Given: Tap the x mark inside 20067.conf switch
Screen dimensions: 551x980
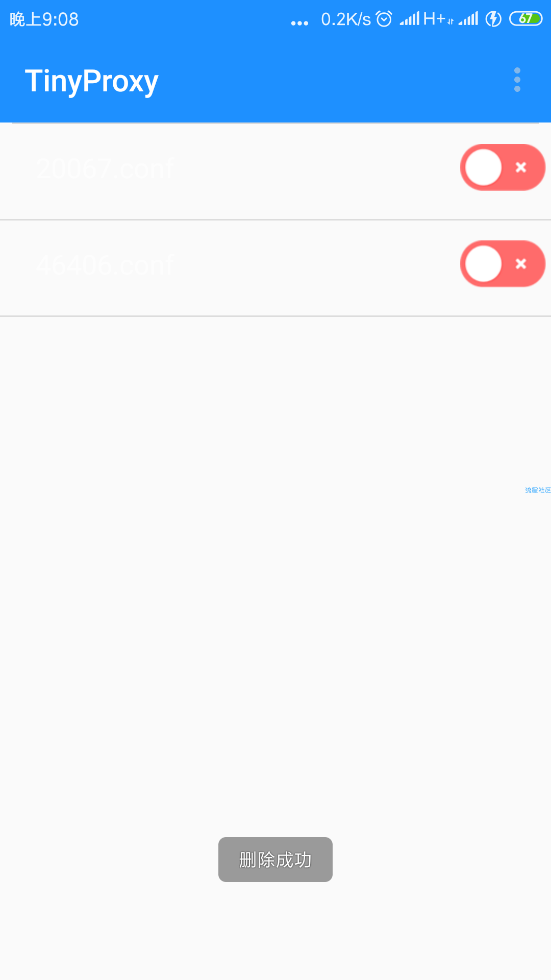Looking at the screenshot, I should [x=521, y=167].
